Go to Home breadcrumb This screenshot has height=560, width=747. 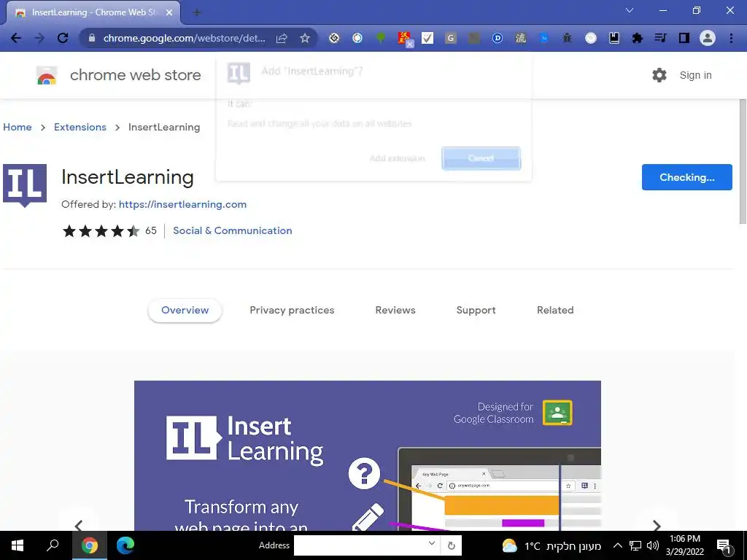coord(18,127)
